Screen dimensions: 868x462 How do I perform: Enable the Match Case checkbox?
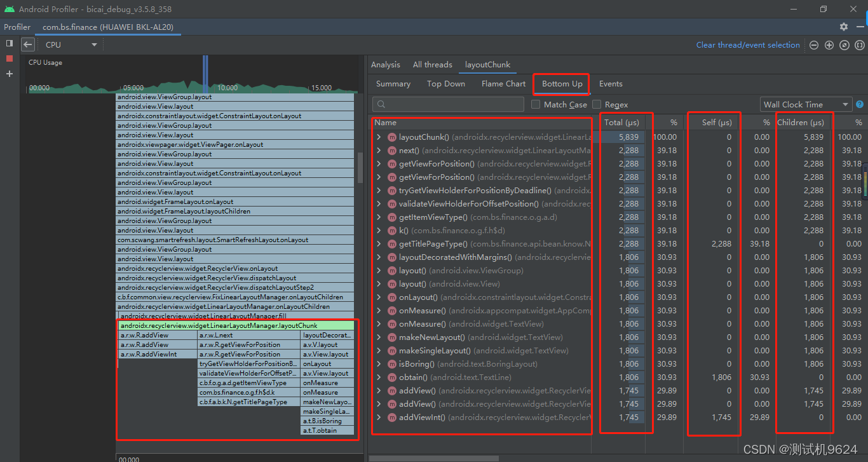point(536,104)
